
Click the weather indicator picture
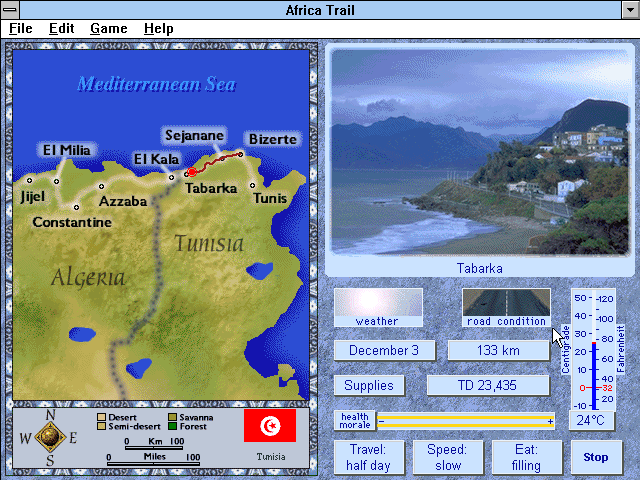coord(378,302)
